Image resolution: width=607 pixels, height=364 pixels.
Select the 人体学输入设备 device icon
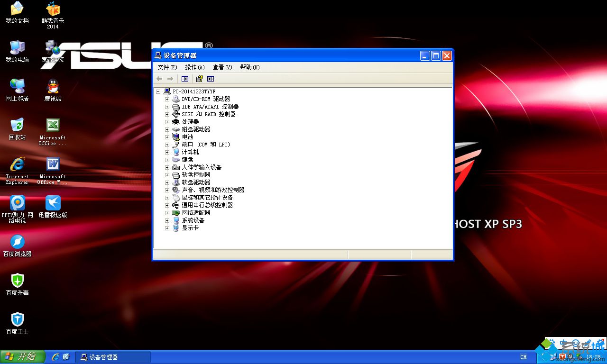pos(176,167)
